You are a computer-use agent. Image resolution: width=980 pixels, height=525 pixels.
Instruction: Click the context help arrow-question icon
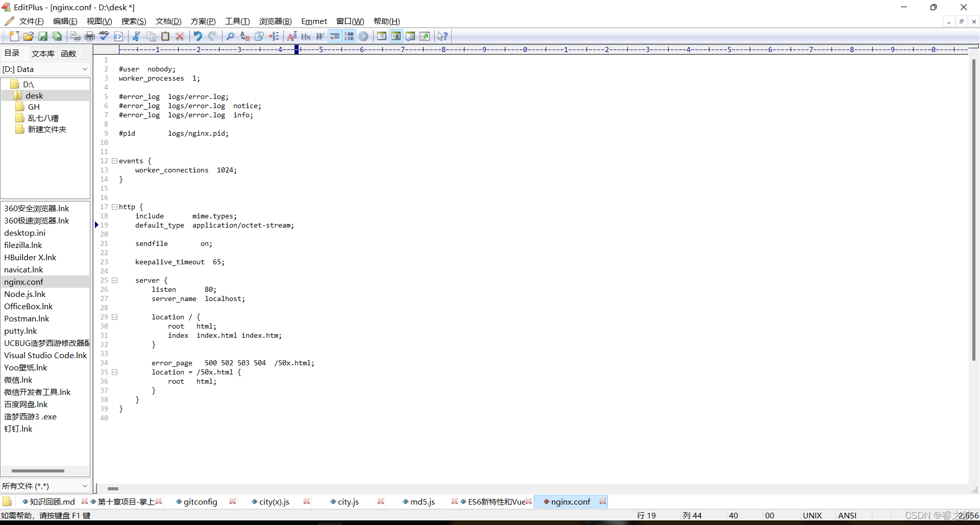click(x=443, y=36)
